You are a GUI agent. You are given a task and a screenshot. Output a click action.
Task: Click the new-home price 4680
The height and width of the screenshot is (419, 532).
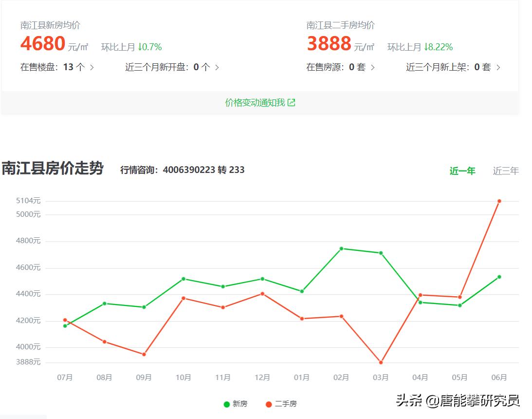43,43
